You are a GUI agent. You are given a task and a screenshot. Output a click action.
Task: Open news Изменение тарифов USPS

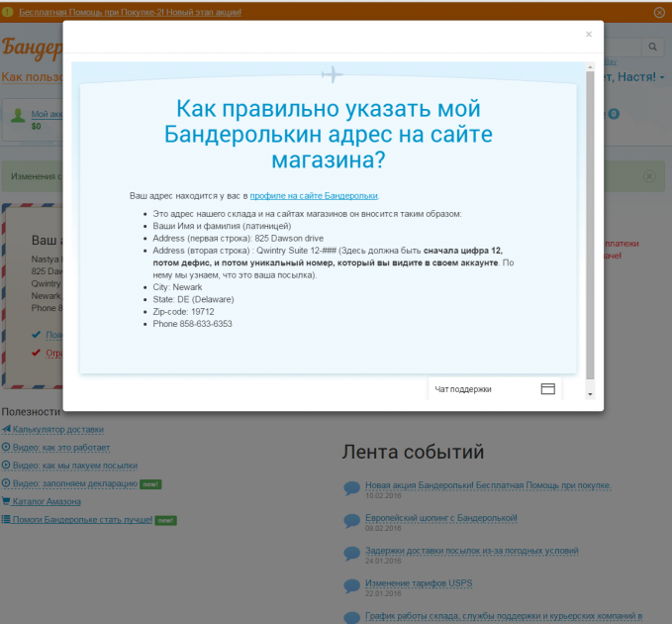click(419, 583)
